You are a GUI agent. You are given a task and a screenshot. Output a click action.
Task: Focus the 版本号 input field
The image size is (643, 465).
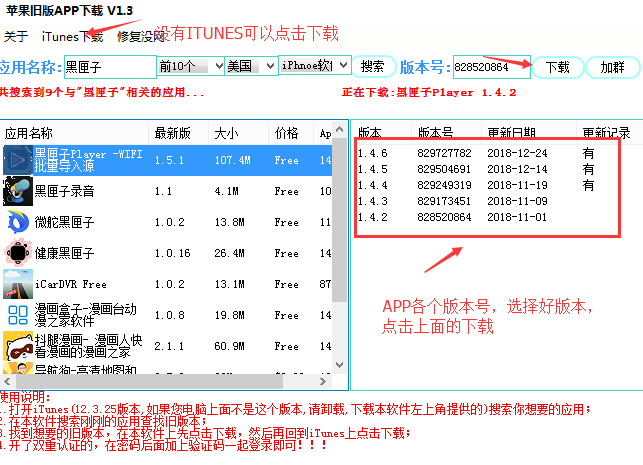[492, 67]
